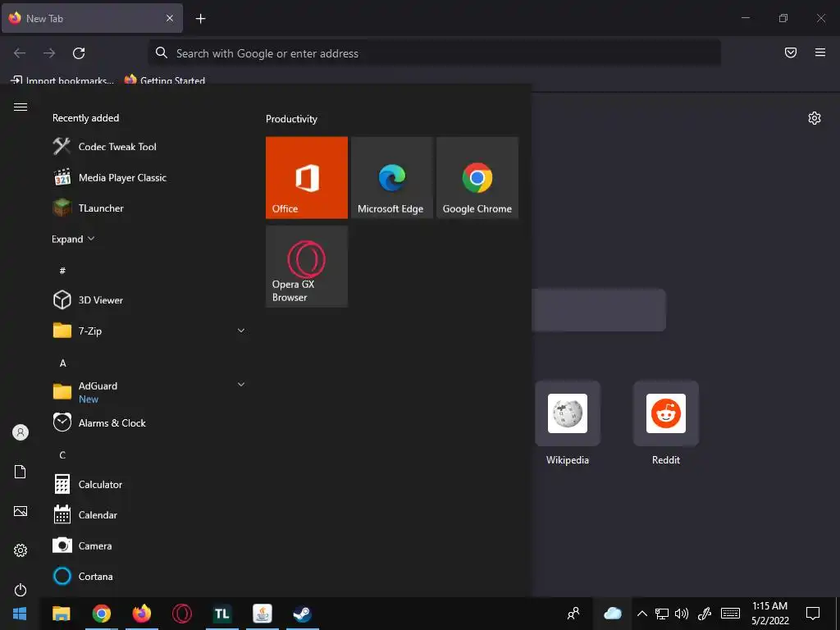
Task: Open People icon in taskbar
Action: pyautogui.click(x=573, y=614)
